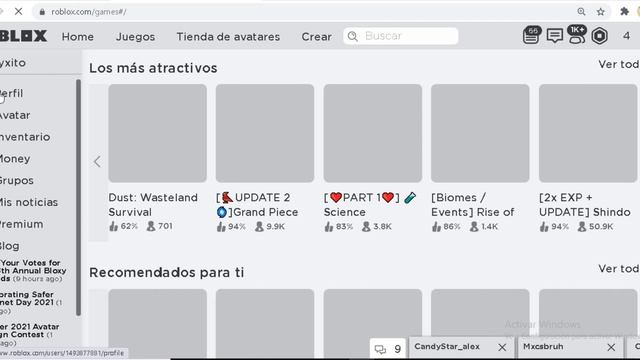Open Blog in the sidebar
640x360 pixels.
click(10, 246)
